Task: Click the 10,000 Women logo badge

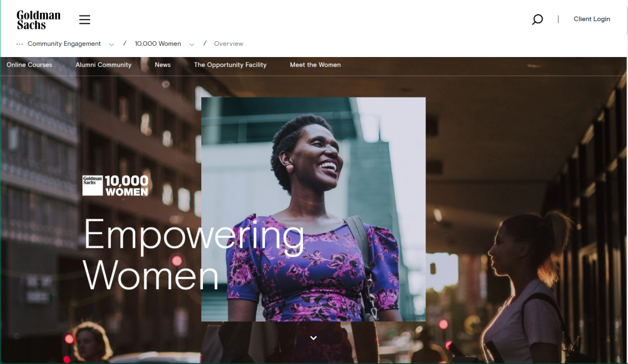Action: coord(115,186)
